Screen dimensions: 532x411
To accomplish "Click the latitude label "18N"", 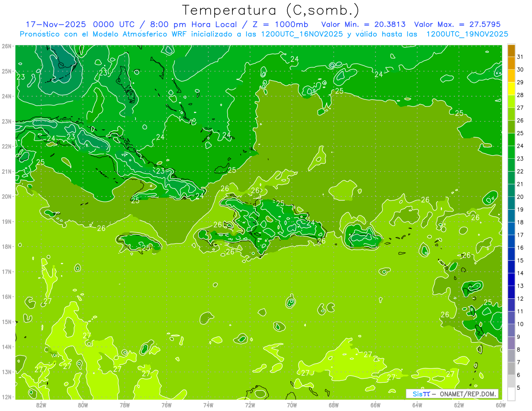I will [x=7, y=247].
